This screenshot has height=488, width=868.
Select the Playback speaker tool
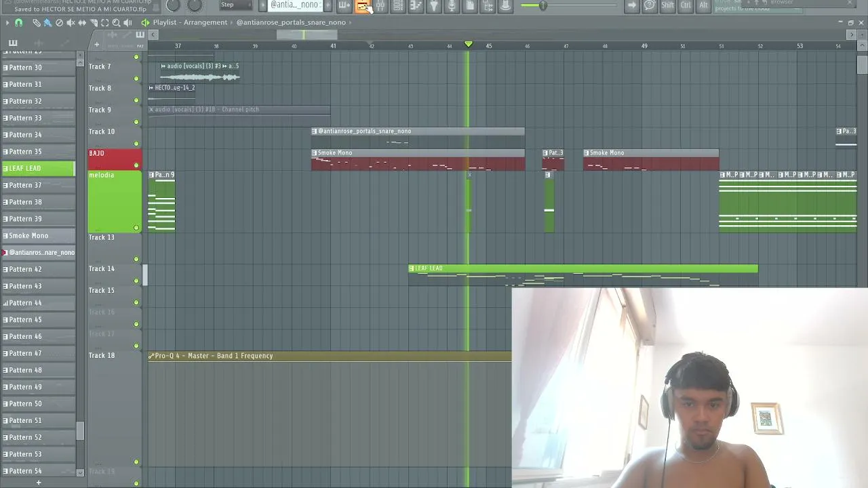[127, 22]
